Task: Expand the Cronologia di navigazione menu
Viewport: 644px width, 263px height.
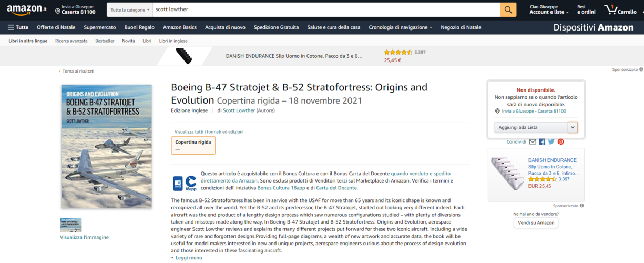Action: pos(400,27)
